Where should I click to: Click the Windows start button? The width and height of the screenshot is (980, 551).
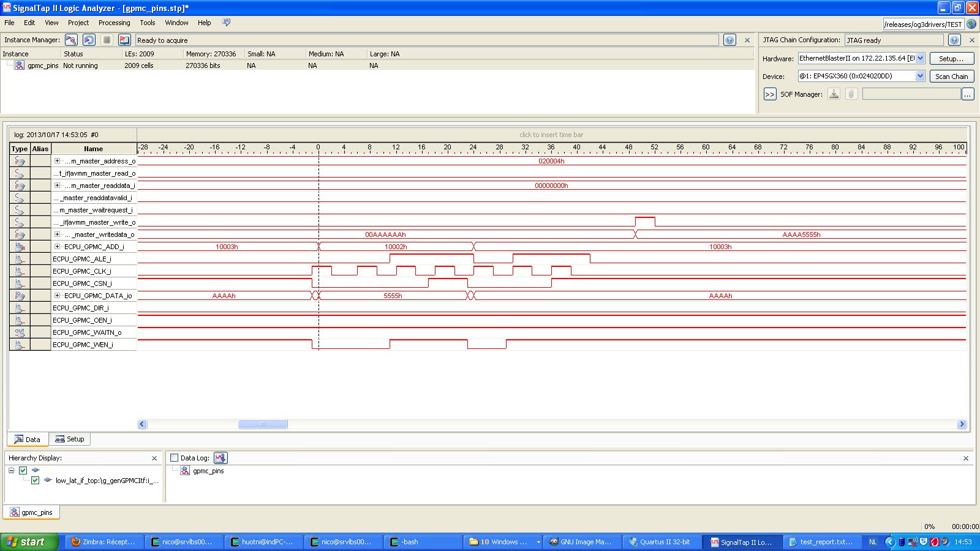coord(29,542)
